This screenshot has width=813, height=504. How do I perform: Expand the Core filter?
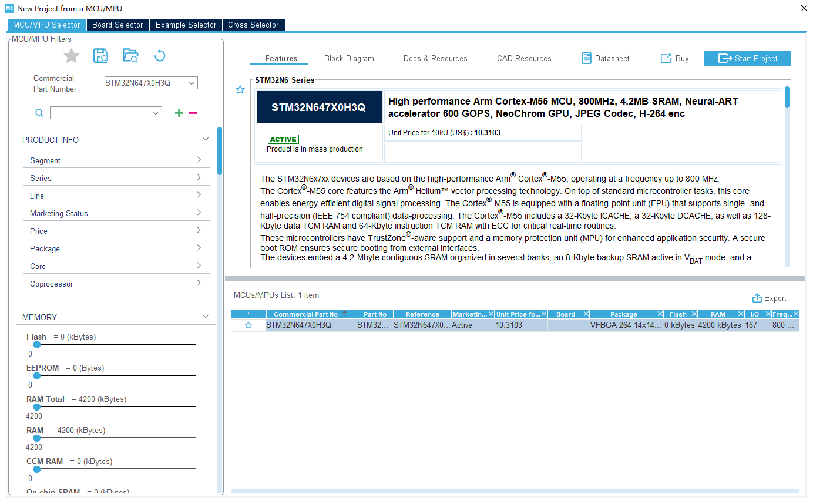pos(199,266)
